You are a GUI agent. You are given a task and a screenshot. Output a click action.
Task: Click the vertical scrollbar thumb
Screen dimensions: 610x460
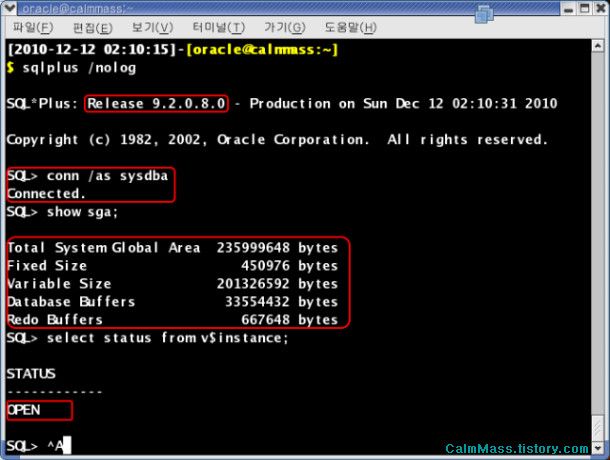click(x=598, y=428)
